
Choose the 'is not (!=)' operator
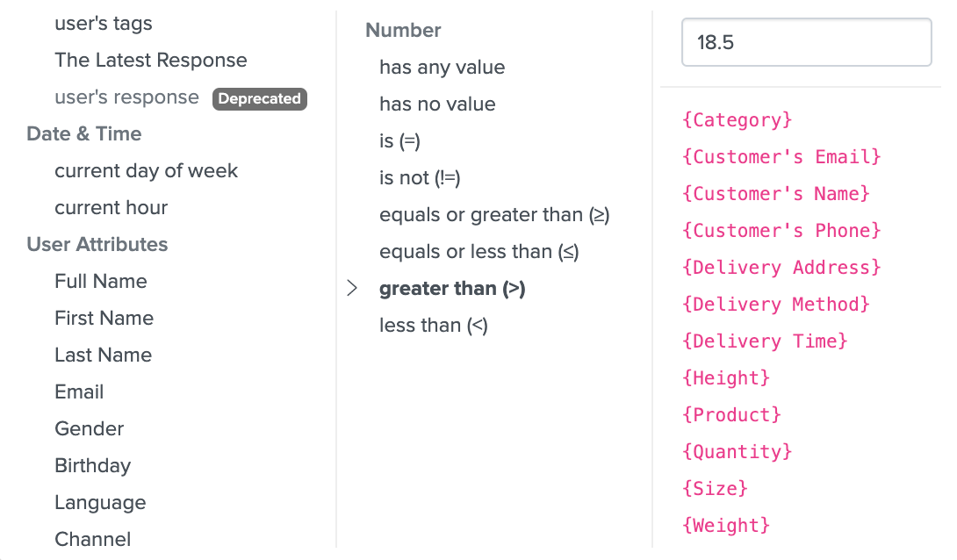coord(420,178)
